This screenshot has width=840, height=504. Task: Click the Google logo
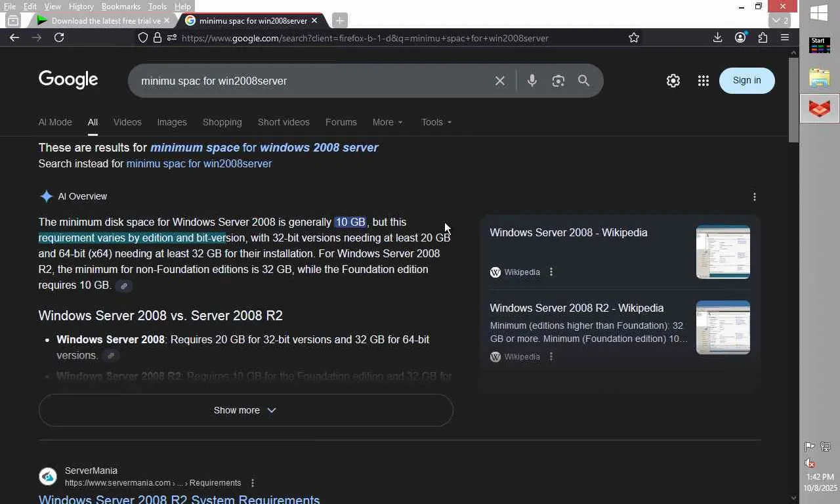click(68, 80)
